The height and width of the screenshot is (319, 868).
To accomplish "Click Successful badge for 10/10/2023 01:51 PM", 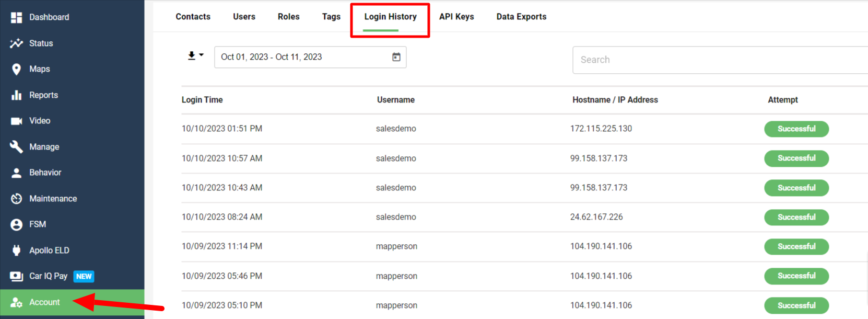I will coord(796,129).
